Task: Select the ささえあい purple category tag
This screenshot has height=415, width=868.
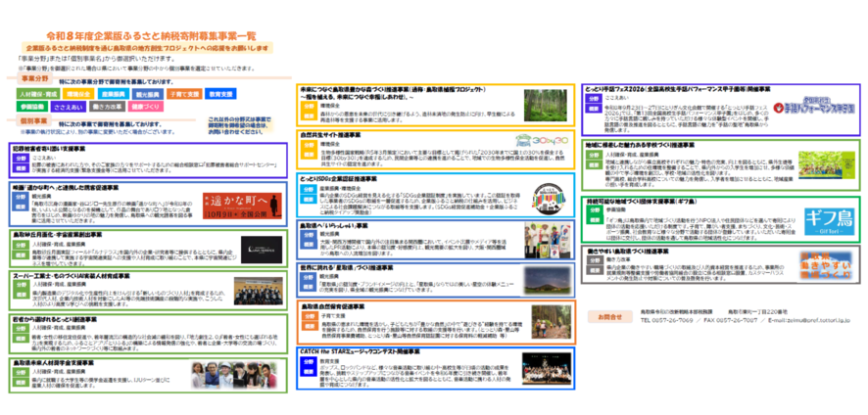Action: (69, 107)
